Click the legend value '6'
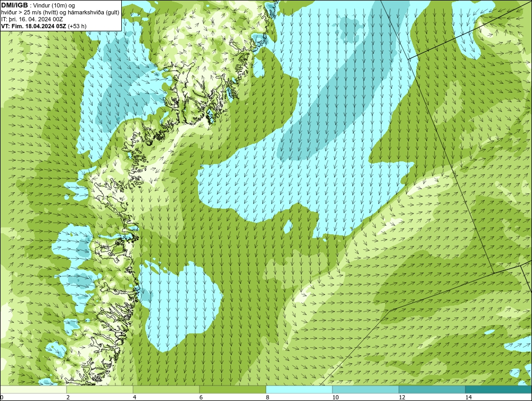Image resolution: width=532 pixels, height=401 pixels. tap(201, 397)
